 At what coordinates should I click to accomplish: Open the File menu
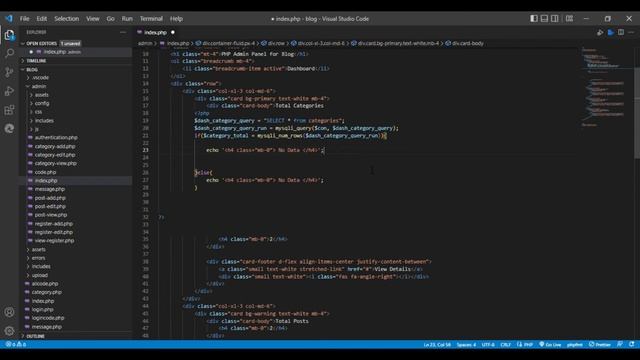24,19
